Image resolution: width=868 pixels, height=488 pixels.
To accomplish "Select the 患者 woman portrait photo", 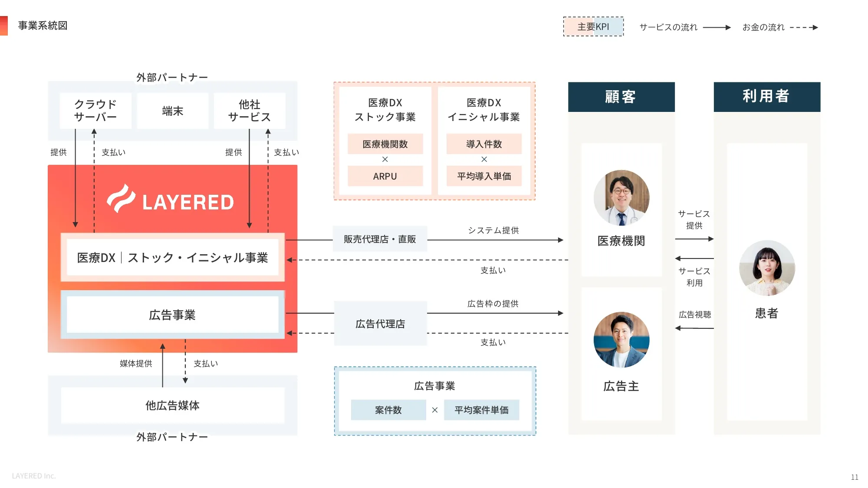I will coord(767,268).
